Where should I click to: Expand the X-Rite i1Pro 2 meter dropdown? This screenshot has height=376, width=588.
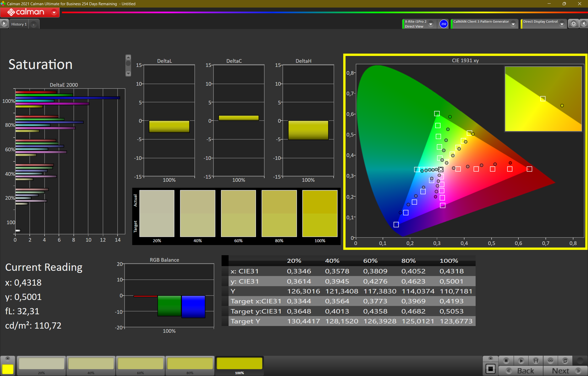click(x=431, y=24)
